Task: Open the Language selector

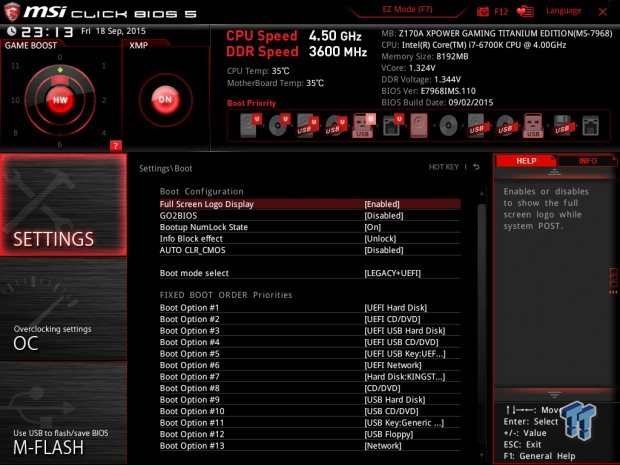Action: (563, 11)
